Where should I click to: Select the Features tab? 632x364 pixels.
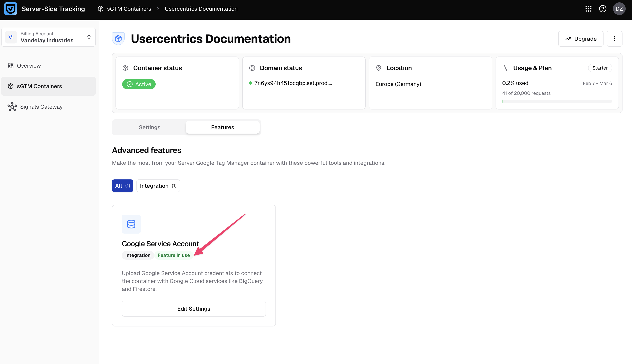coord(222,127)
